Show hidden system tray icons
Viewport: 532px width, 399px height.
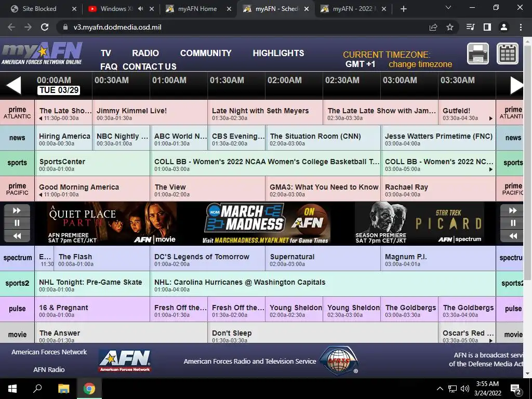click(440, 389)
